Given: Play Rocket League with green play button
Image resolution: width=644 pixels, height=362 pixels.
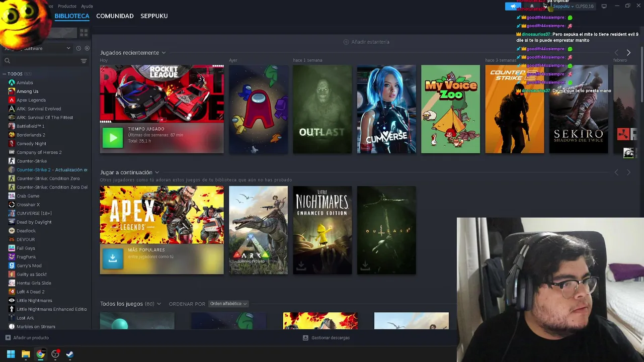Looking at the screenshot, I should tap(113, 138).
